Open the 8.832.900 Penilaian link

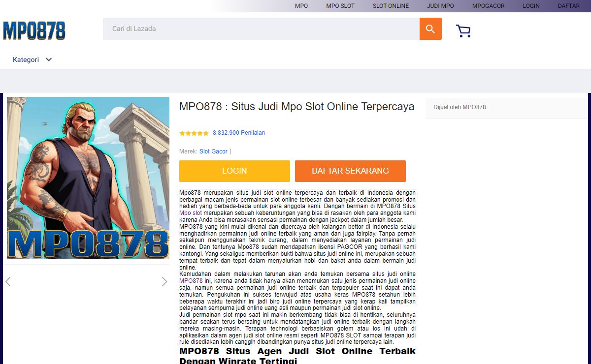pos(239,133)
